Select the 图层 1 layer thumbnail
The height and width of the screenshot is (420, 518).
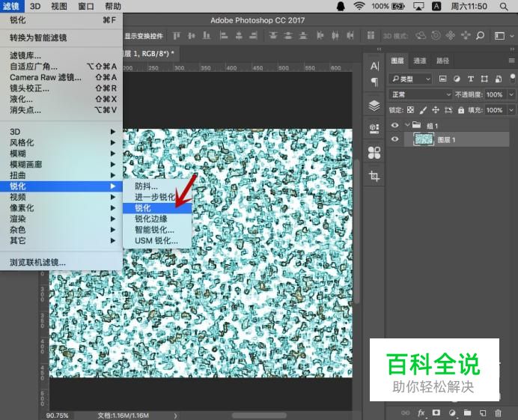tap(424, 139)
